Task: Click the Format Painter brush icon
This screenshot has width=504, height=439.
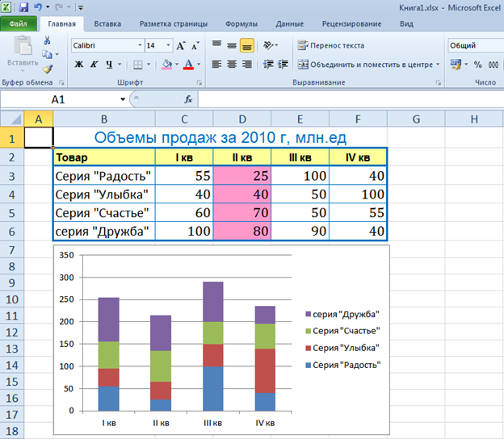Action: [x=47, y=69]
